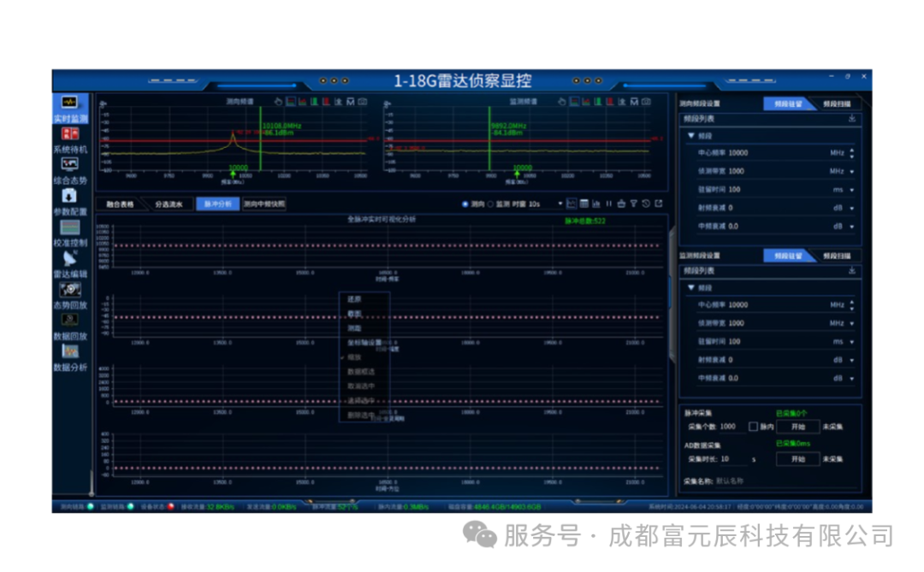This screenshot has height=572, width=924.
Task: Enable the 脉内 checkbox
Action: point(753,427)
